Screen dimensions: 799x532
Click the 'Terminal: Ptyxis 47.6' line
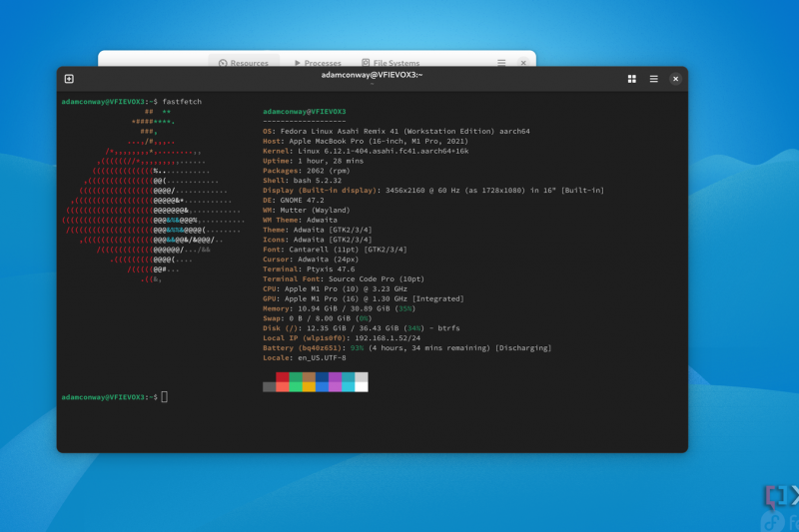pos(309,269)
